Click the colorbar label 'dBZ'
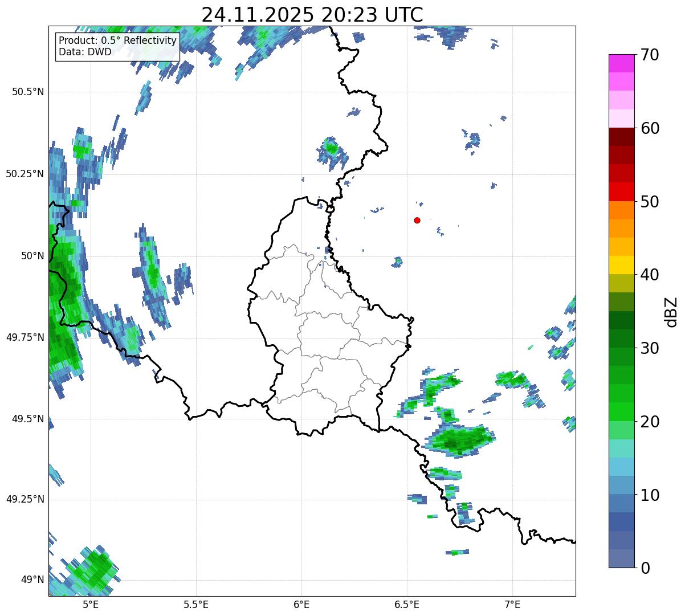The height and width of the screenshot is (616, 685). pos(671,311)
